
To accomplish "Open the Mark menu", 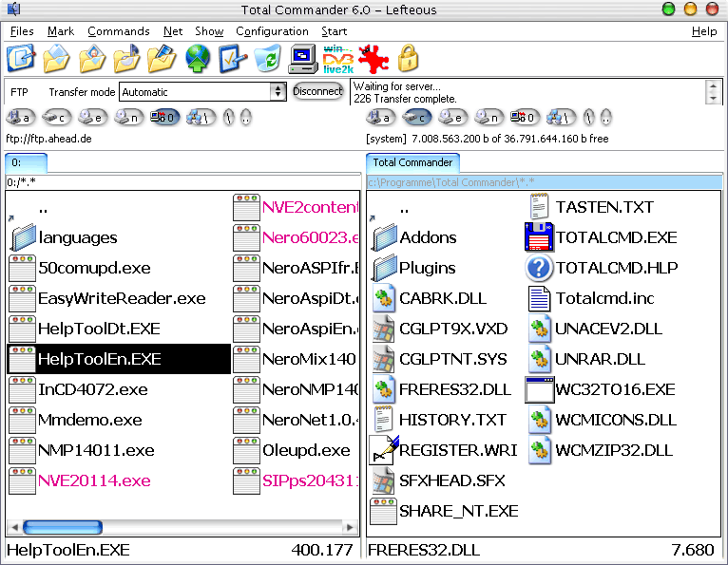I will coord(61,31).
